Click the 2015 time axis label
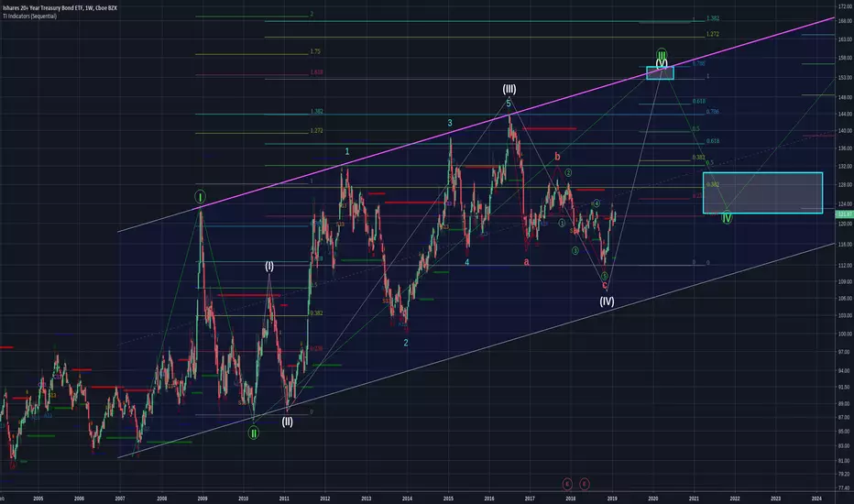The height and width of the screenshot is (504, 854). point(448,499)
